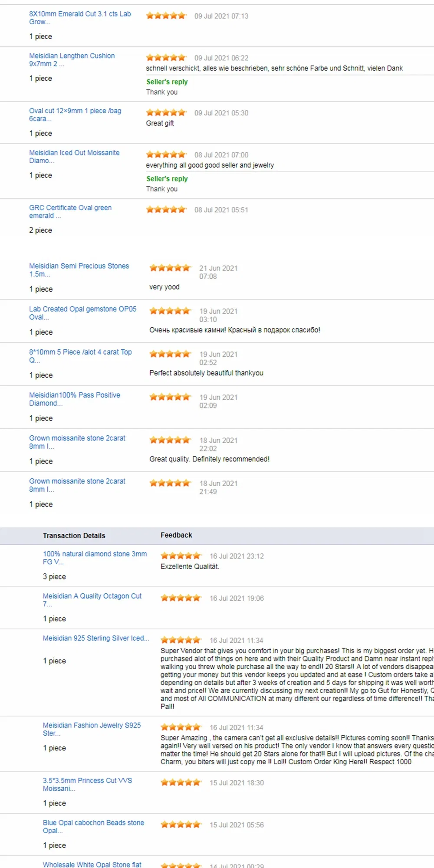Click star rating of 09 Jul 07:13 review
This screenshot has height=868, width=434.
tap(166, 16)
